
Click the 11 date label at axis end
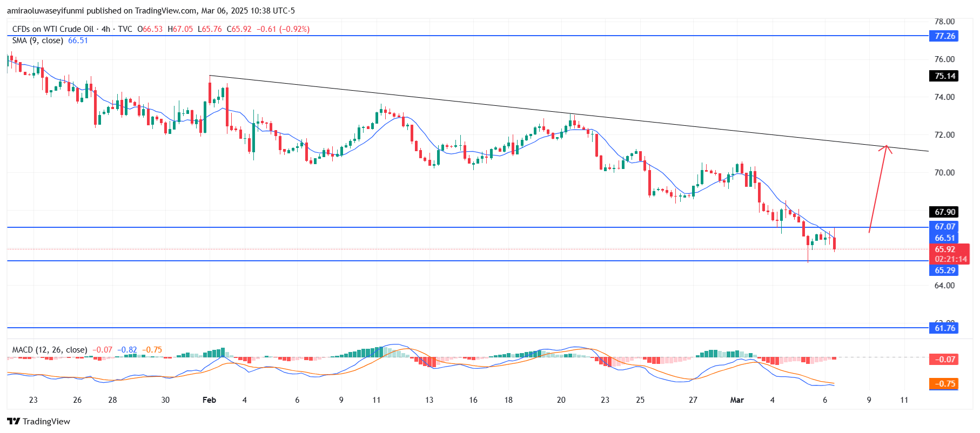(904, 400)
